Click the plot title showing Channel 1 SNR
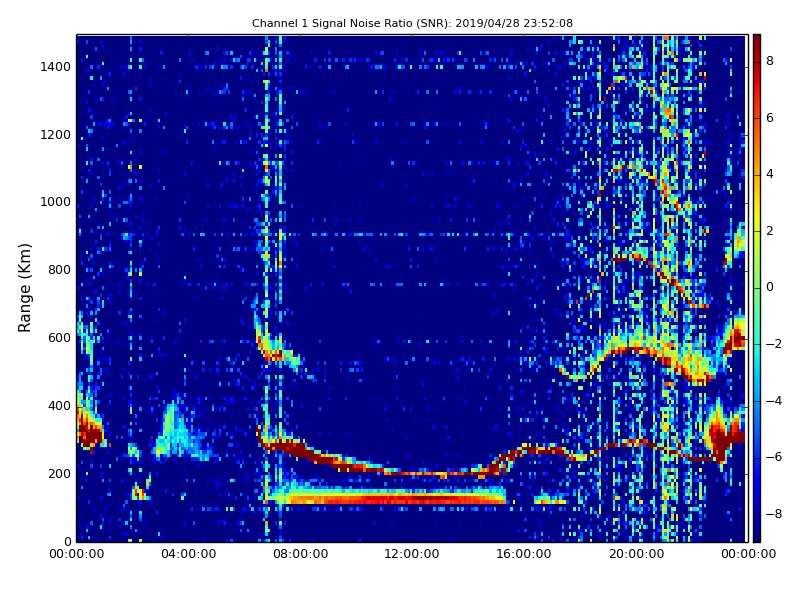The width and height of the screenshot is (800, 600). [412, 23]
